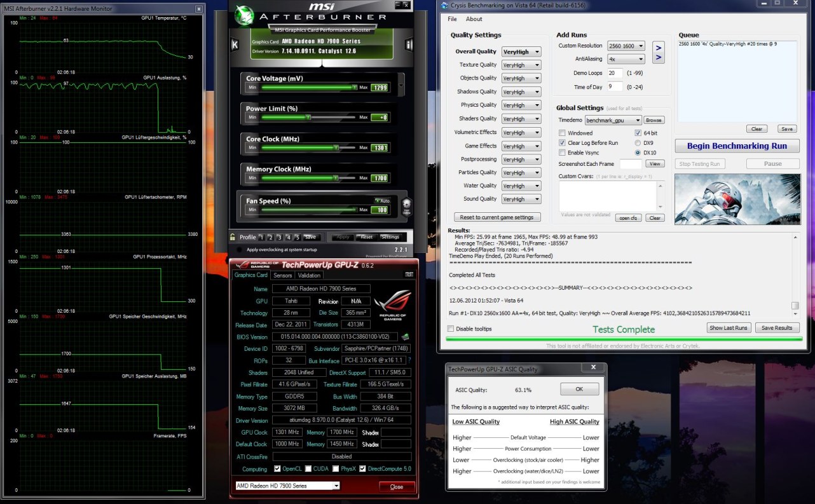The width and height of the screenshot is (815, 504).
Task: Uncheck Clear Log Before Run
Action: coord(562,143)
